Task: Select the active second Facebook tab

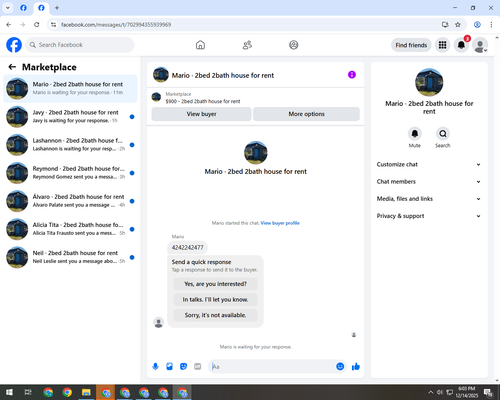Action: (x=41, y=8)
